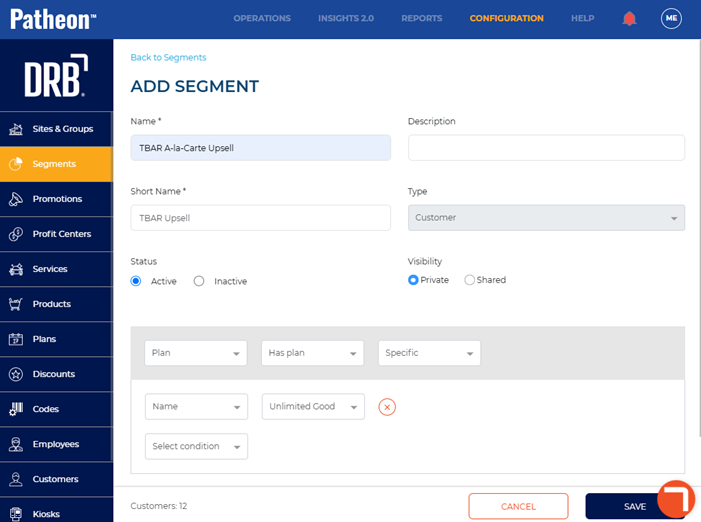Click the Sites & Groups sidebar icon
Image resolution: width=701 pixels, height=522 pixels.
pyautogui.click(x=16, y=129)
